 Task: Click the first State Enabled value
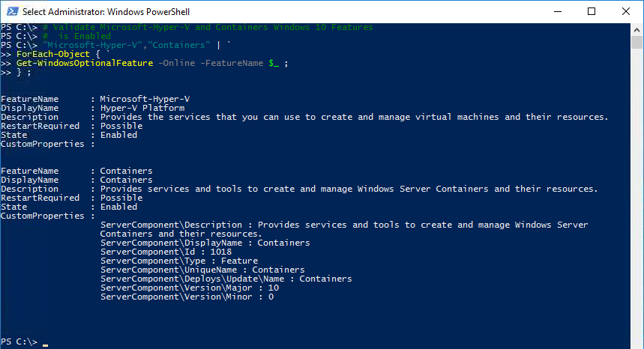coord(118,135)
